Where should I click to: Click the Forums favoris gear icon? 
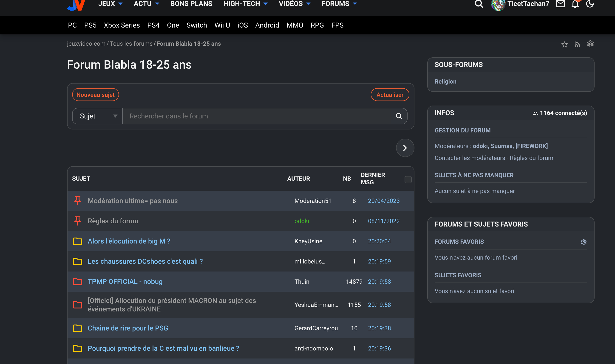pyautogui.click(x=584, y=242)
